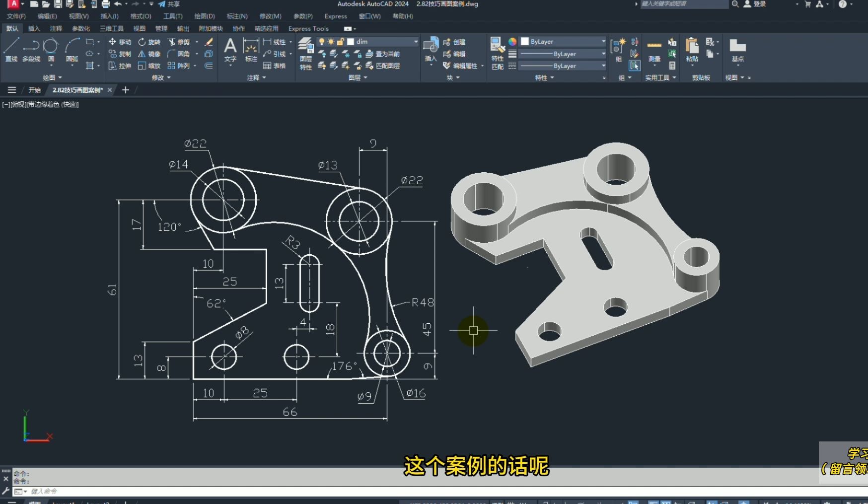Click the Measure (测量) ruler icon

pyautogui.click(x=654, y=49)
